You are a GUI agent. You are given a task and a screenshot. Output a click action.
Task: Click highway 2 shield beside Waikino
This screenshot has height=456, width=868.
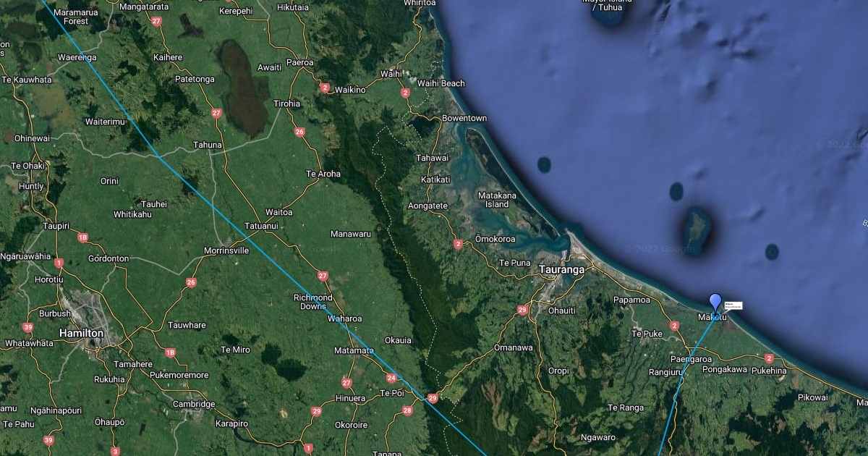pos(325,88)
